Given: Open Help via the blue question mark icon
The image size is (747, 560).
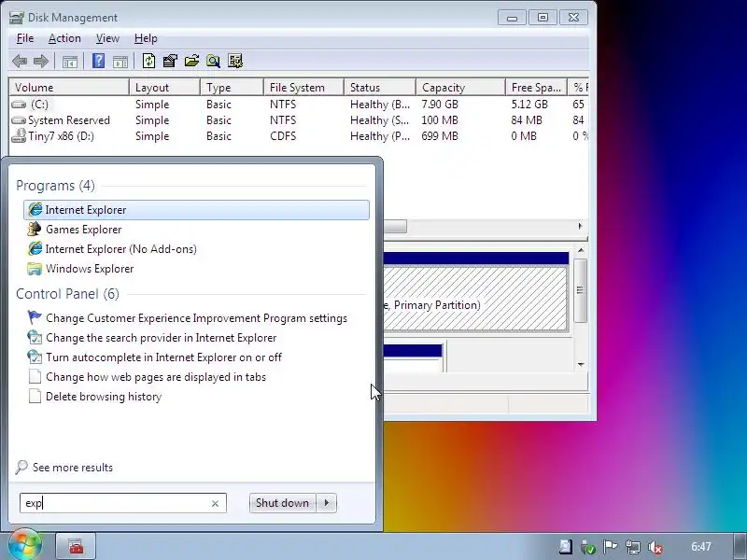Looking at the screenshot, I should 98,61.
